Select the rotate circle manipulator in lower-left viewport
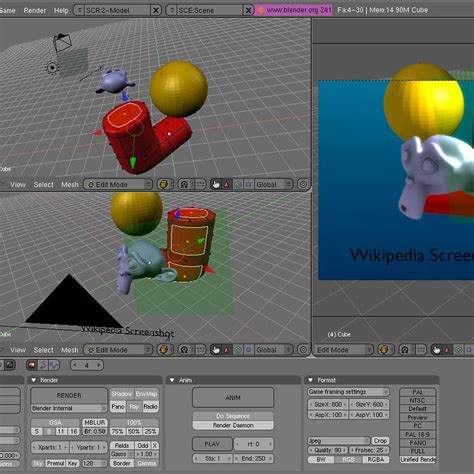Screen dimensions: 474x474 pyautogui.click(x=238, y=350)
